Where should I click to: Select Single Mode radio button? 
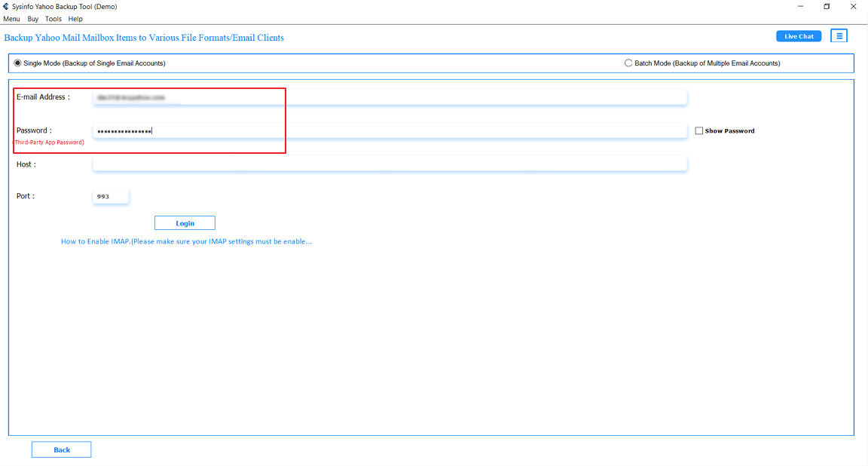18,63
